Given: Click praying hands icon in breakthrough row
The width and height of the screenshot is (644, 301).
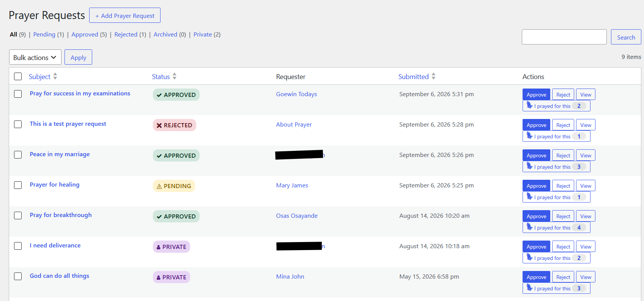Looking at the screenshot, I should [x=530, y=227].
